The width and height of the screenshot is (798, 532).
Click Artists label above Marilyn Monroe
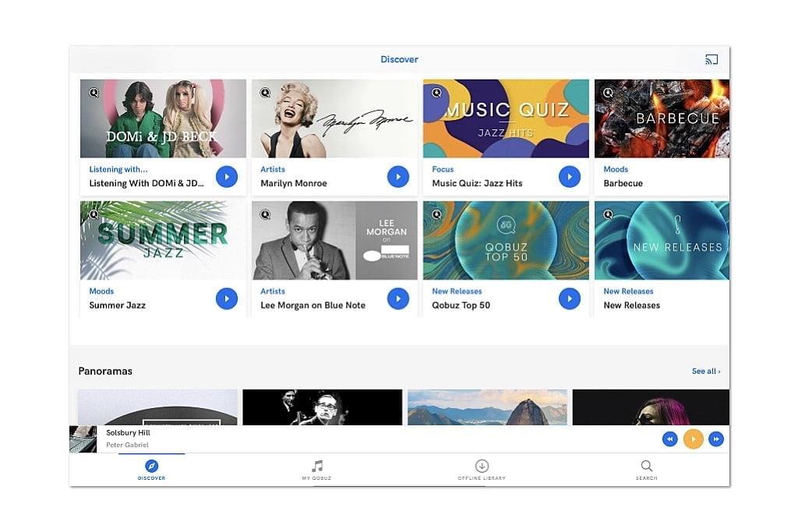273,169
